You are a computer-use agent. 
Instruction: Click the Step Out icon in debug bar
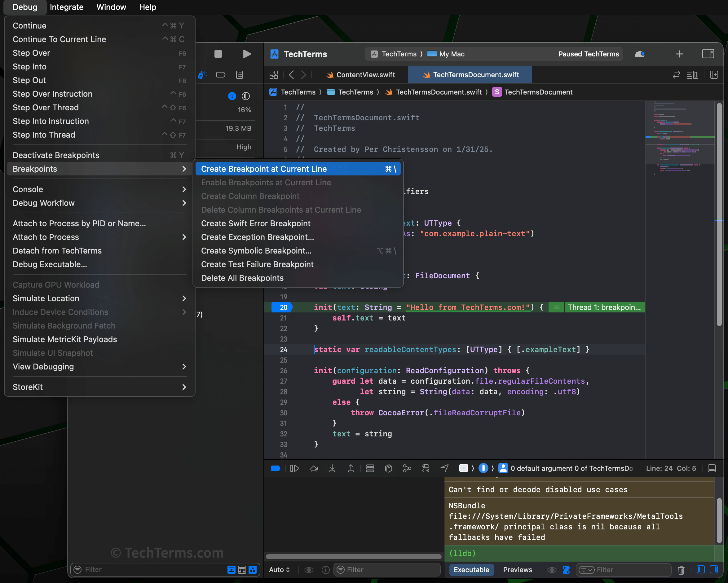click(x=351, y=468)
